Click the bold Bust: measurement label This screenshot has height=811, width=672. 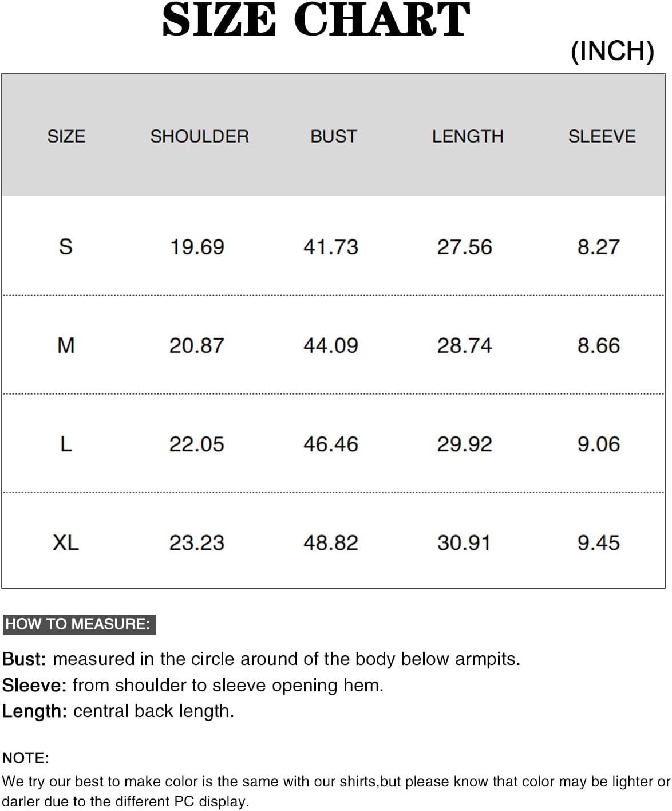[x=24, y=659]
